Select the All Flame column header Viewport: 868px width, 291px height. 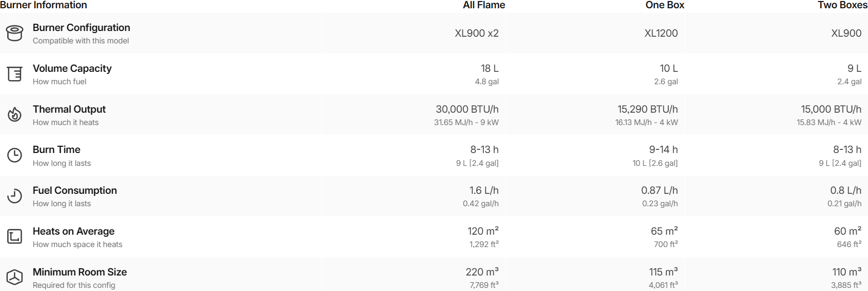tap(484, 5)
